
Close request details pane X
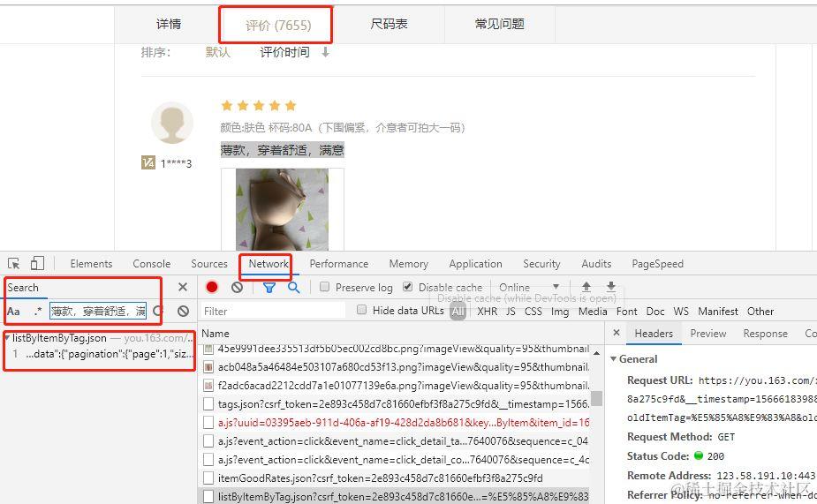pyautogui.click(x=617, y=333)
